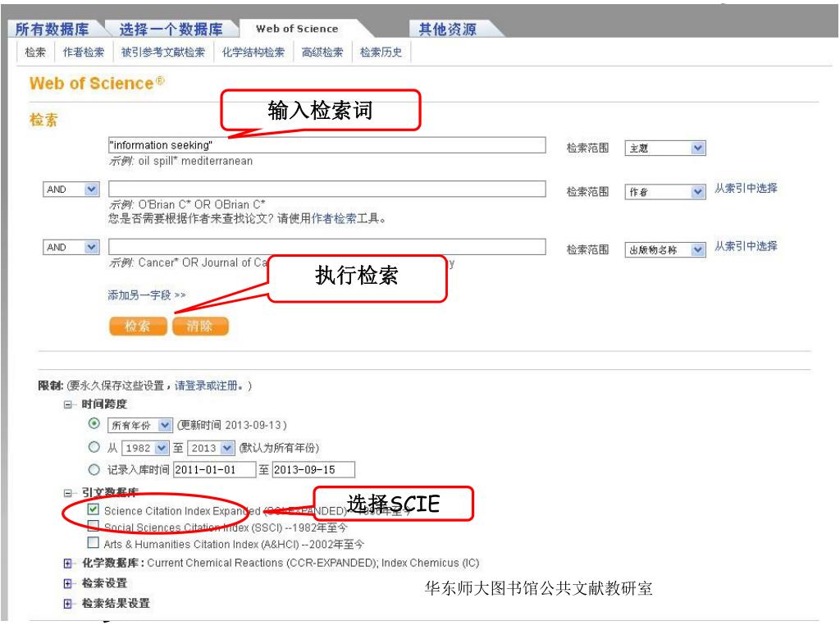This screenshot has width=840, height=630.
Task: Click the 2013-09-15 date field
Action: pyautogui.click(x=313, y=469)
